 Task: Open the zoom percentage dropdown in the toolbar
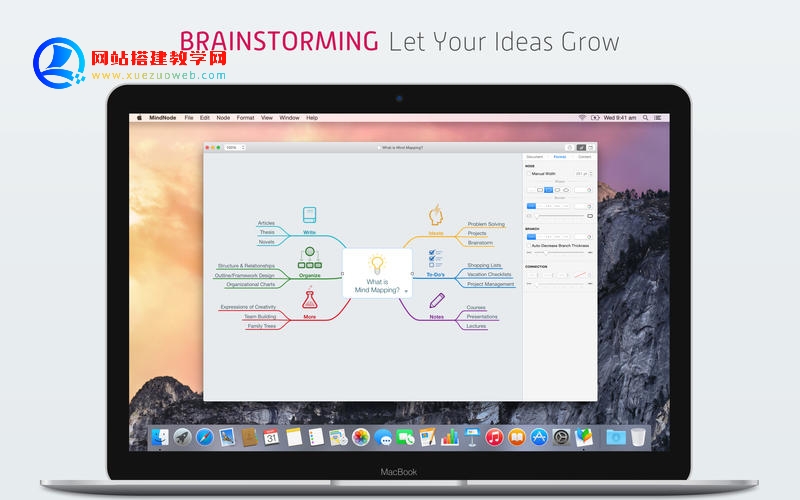[x=236, y=147]
